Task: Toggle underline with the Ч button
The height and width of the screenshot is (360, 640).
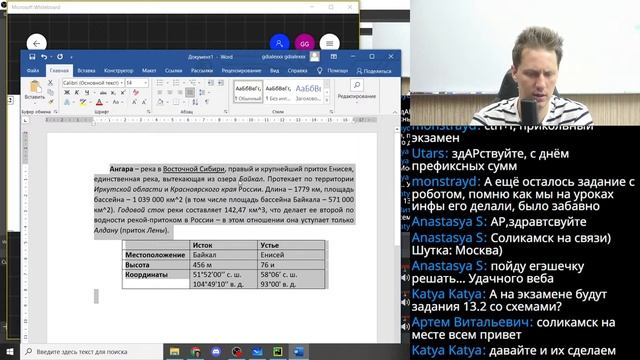Action: click(87, 93)
